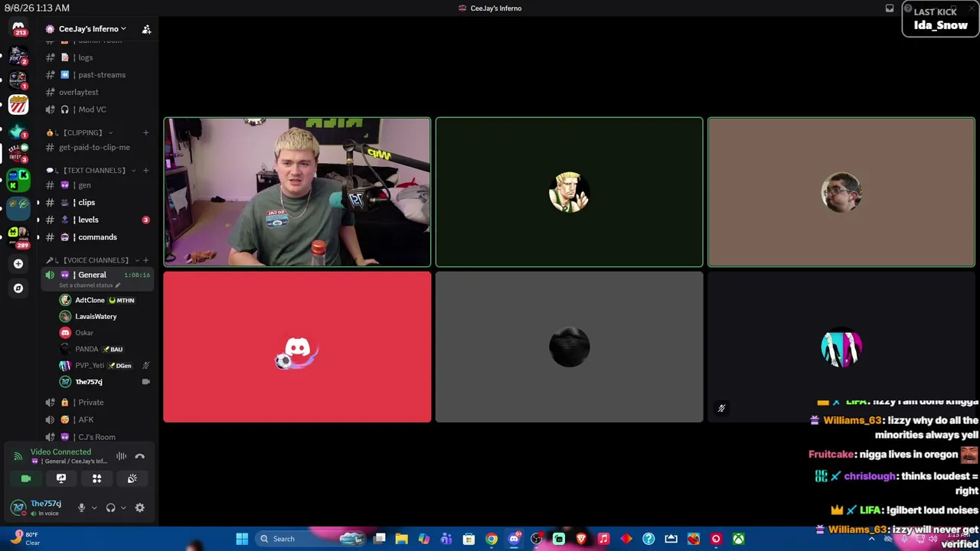Disconnect from voice with hang-up icon
The height and width of the screenshot is (551, 980).
(140, 456)
